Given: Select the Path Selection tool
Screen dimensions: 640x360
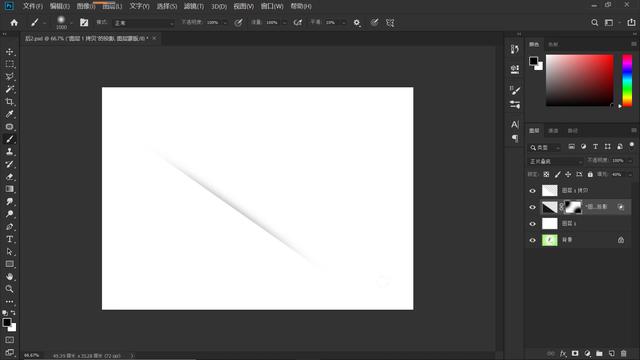Looking at the screenshot, I should tap(9, 251).
